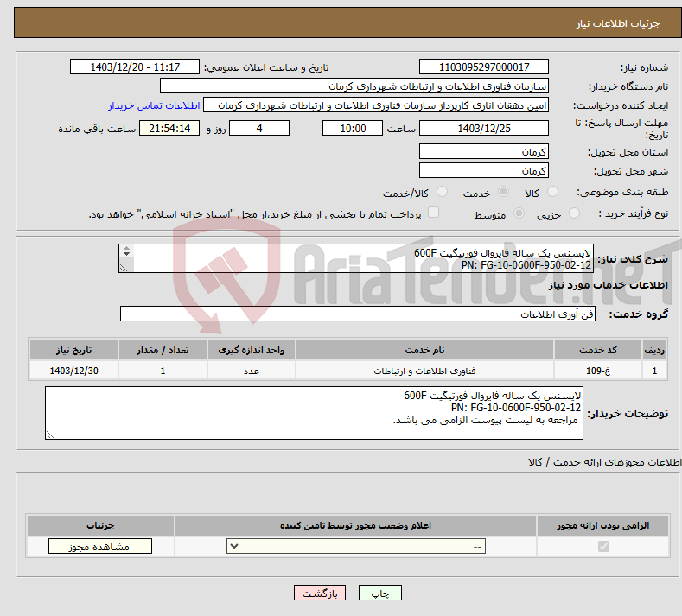Click the deadline time field 10:00
This screenshot has width=682, height=616.
point(353,128)
